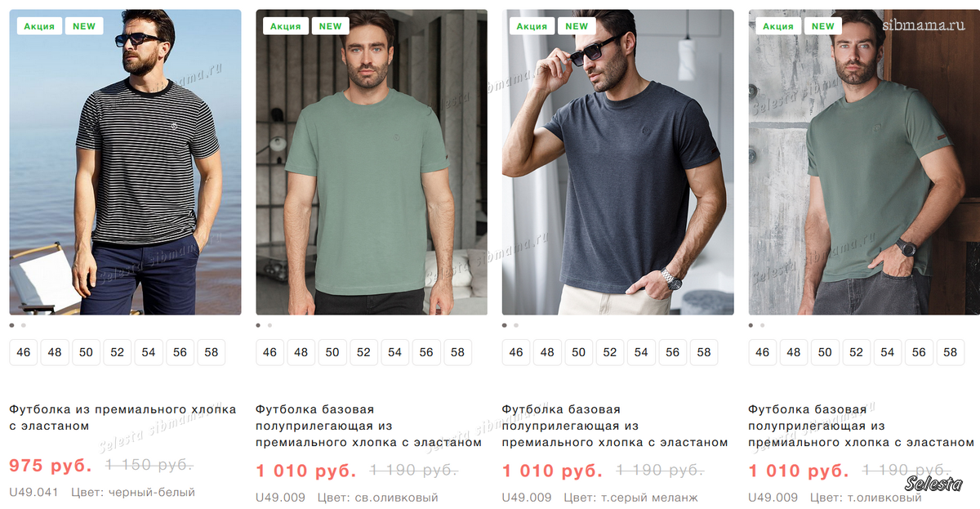The height and width of the screenshot is (509, 980).
Task: Click the св.оливковый color label
Action: [x=378, y=498]
